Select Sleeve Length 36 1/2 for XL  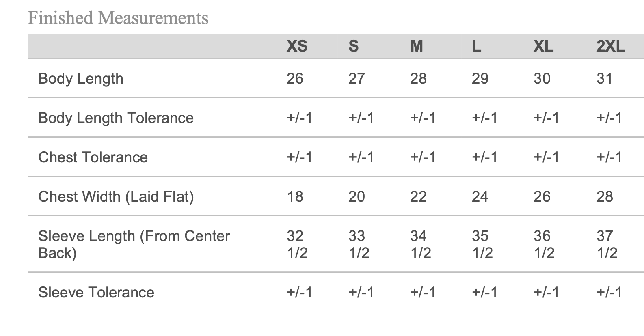coord(543,244)
